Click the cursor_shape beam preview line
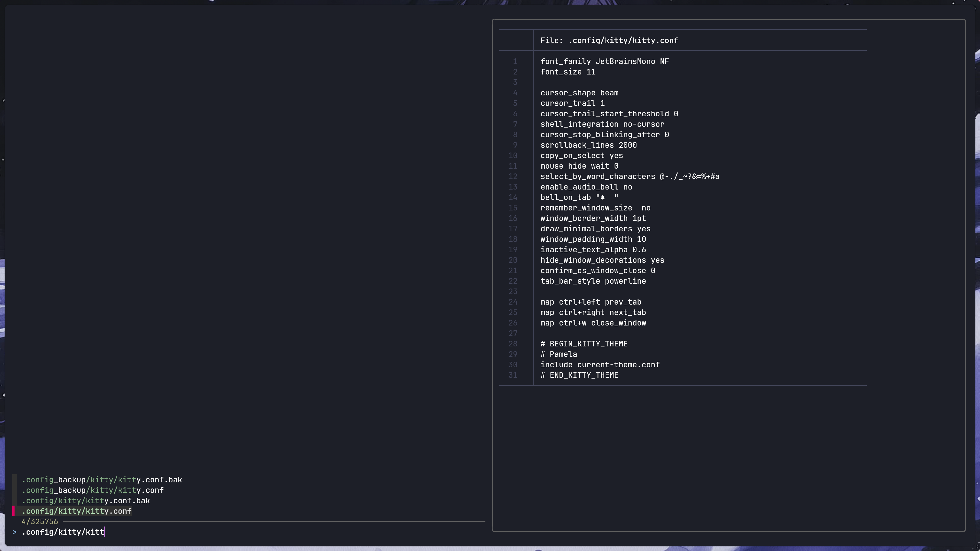Viewport: 980px width, 551px height. 579,93
